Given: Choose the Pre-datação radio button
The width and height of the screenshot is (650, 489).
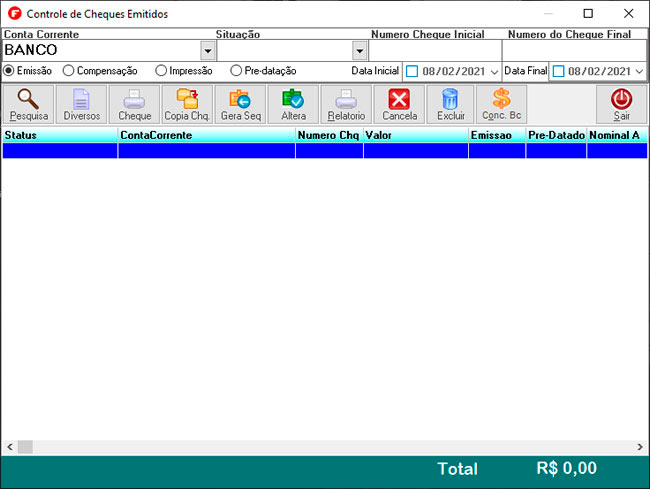Looking at the screenshot, I should (x=236, y=71).
